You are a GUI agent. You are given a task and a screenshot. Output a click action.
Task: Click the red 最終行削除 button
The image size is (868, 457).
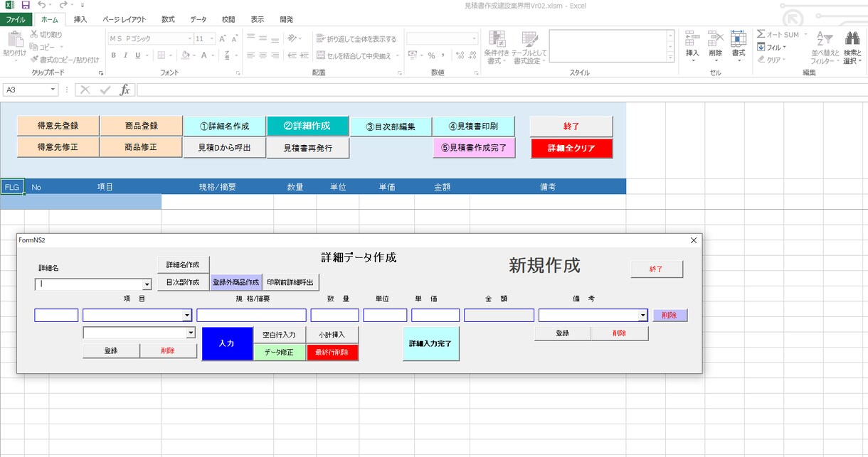coord(332,352)
